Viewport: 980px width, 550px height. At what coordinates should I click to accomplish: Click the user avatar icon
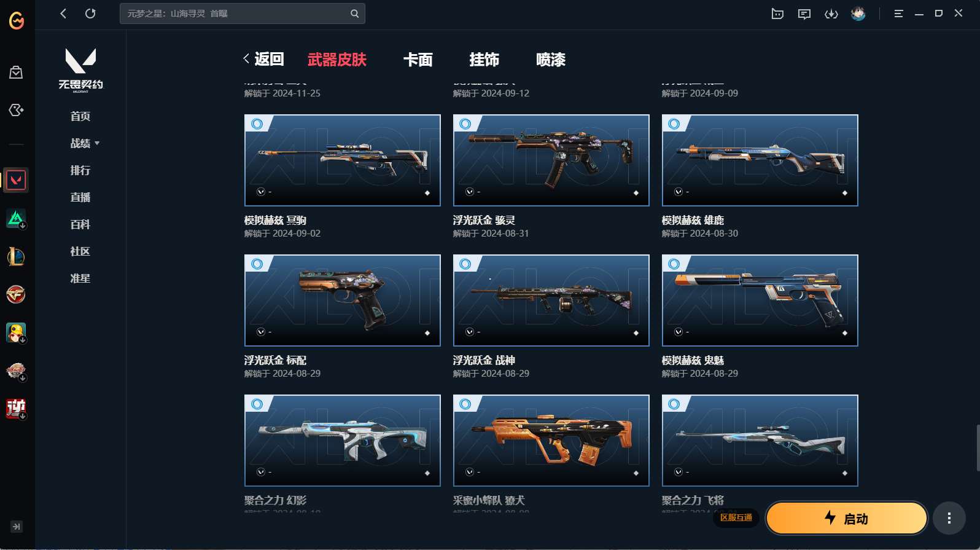[858, 14]
